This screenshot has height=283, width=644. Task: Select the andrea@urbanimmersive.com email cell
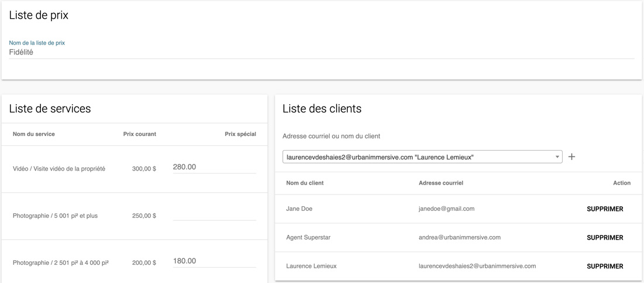[460, 237]
